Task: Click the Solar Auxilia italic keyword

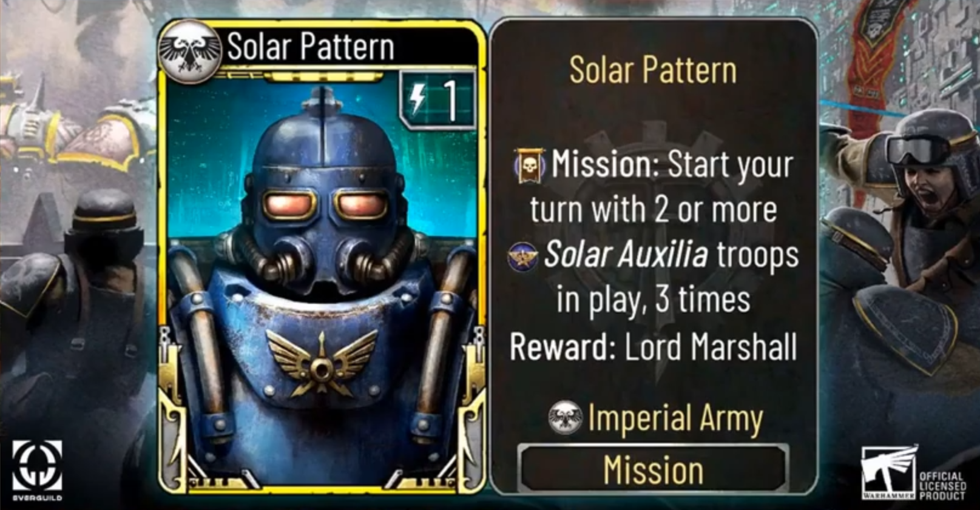Action: point(626,255)
